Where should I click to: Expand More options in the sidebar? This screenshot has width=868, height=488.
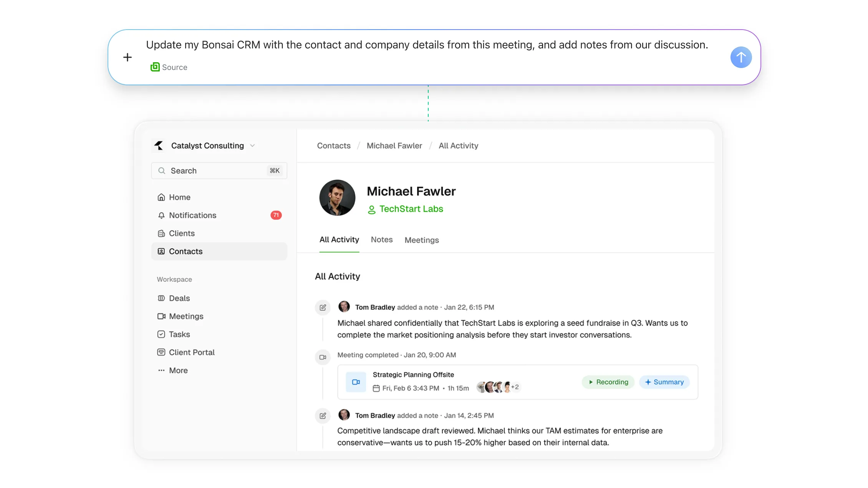219,370
